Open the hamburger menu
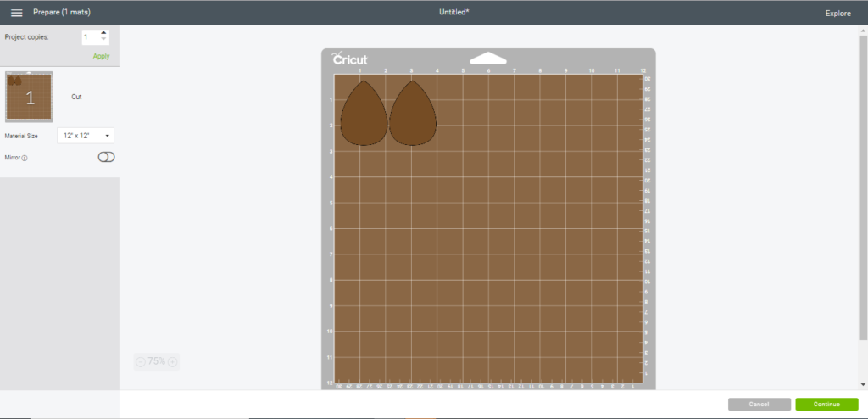 pos(16,13)
